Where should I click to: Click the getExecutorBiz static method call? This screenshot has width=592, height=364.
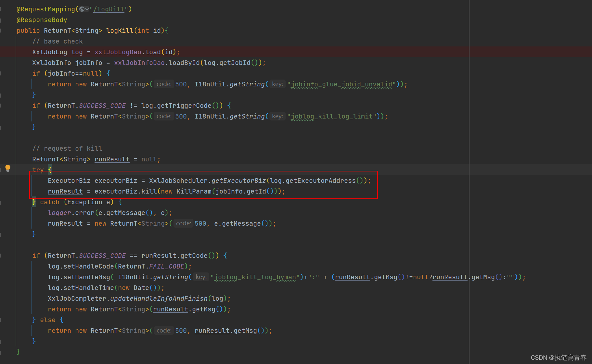(239, 181)
